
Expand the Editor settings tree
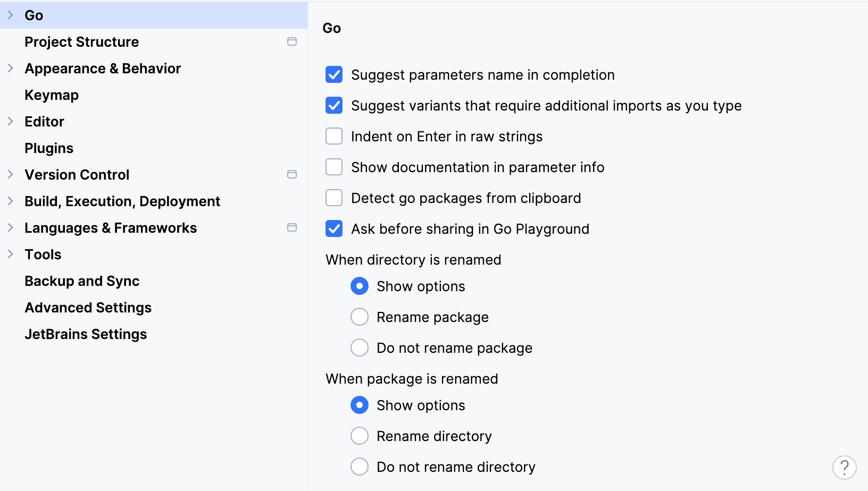pos(10,121)
